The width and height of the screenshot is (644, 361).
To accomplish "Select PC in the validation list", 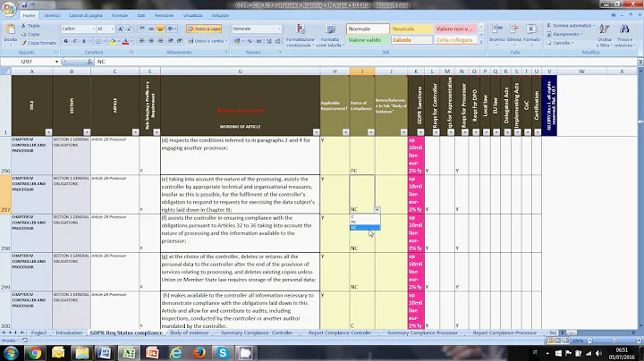I will click(365, 222).
